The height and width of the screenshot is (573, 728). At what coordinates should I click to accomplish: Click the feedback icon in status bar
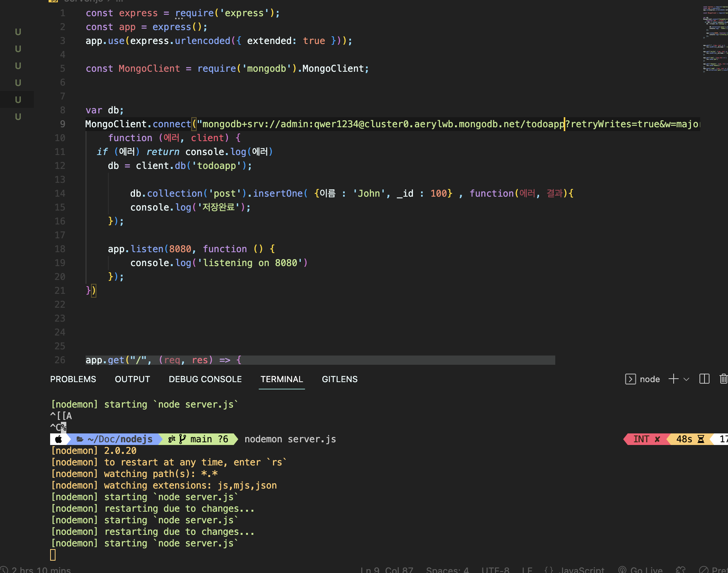coord(681,570)
